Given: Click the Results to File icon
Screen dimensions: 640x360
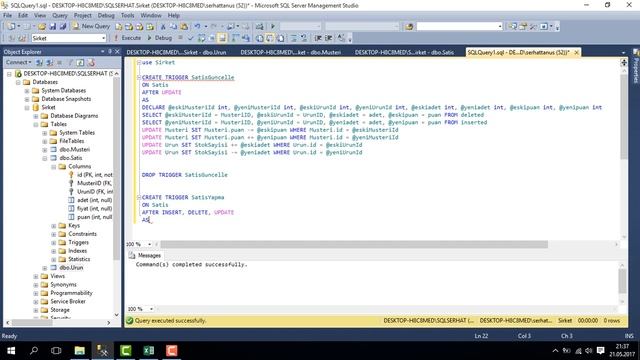Looking at the screenshot, I should coord(281,38).
